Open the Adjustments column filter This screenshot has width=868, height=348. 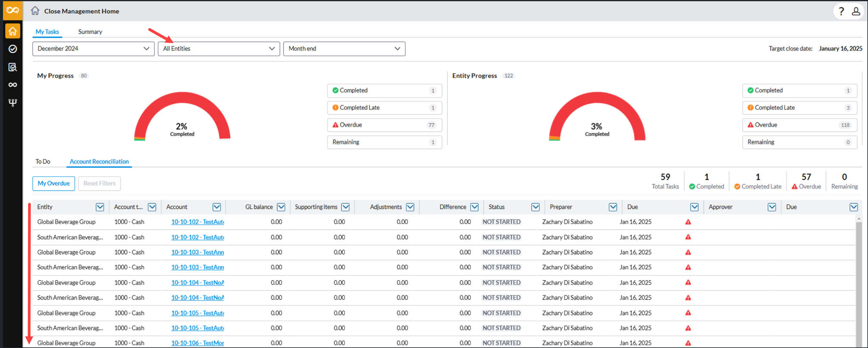(410, 207)
